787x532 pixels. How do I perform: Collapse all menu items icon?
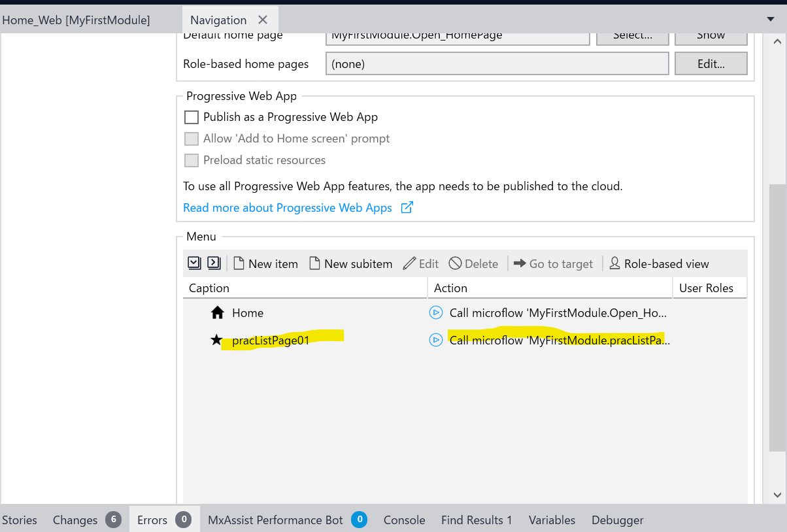(214, 263)
